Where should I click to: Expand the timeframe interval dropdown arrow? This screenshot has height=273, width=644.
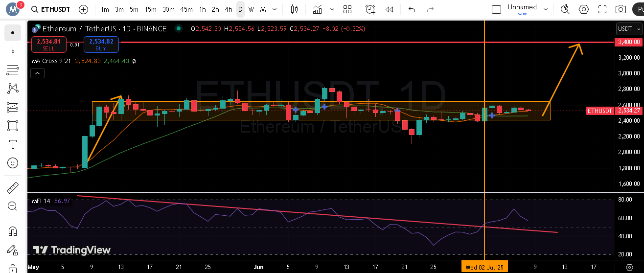coord(276,9)
